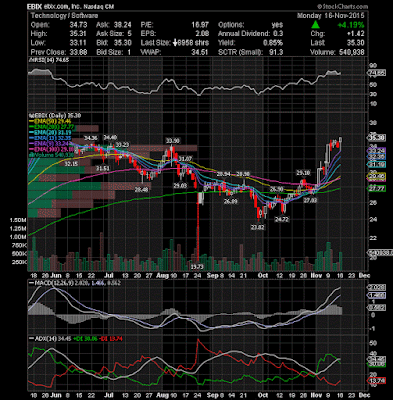Click the +4.19% percent change value
Image resolution: width=393 pixels, height=400 pixels.
[351, 25]
